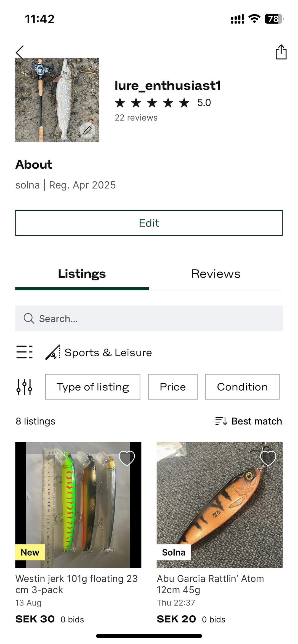Open the filter sliders icon

24,387
